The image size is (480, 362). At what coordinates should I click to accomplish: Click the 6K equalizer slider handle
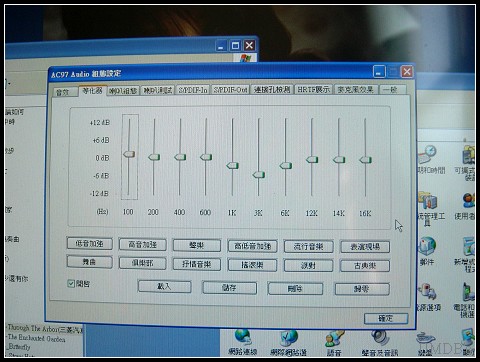click(x=286, y=166)
